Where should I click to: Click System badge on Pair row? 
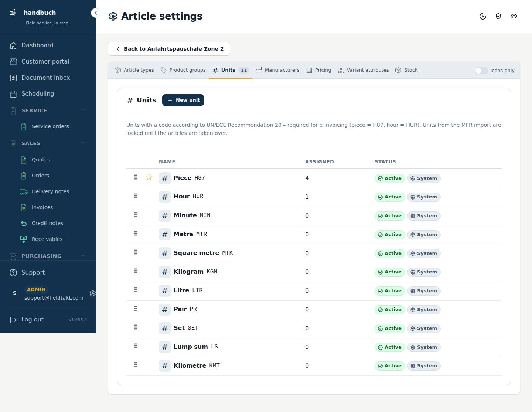pos(424,310)
